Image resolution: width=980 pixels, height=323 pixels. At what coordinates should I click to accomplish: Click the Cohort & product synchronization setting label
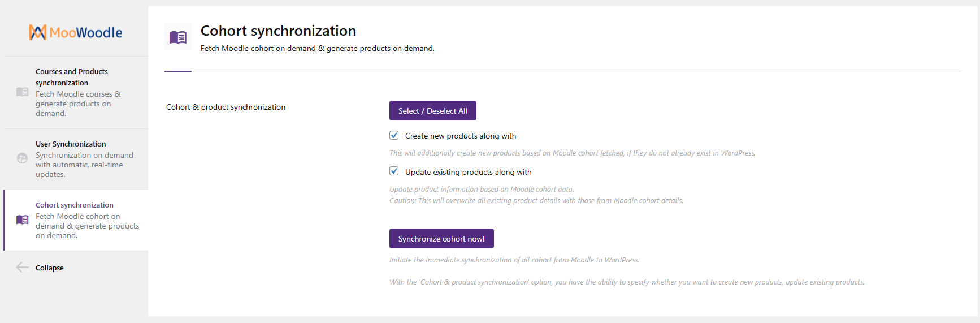[x=226, y=107]
